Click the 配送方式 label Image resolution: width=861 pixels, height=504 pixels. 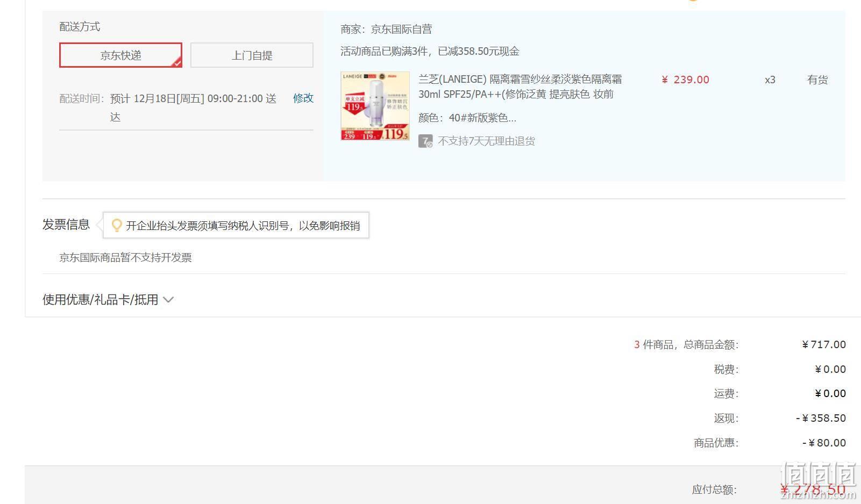coord(80,27)
